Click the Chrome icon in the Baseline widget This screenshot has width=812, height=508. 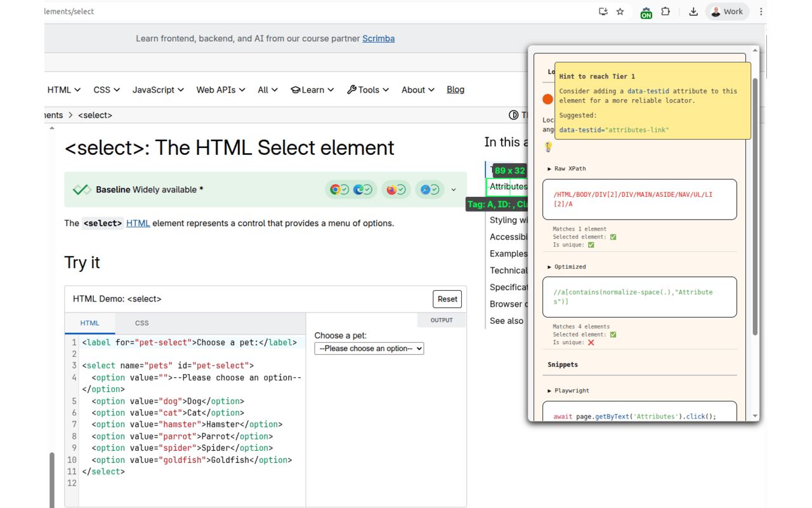click(x=336, y=189)
